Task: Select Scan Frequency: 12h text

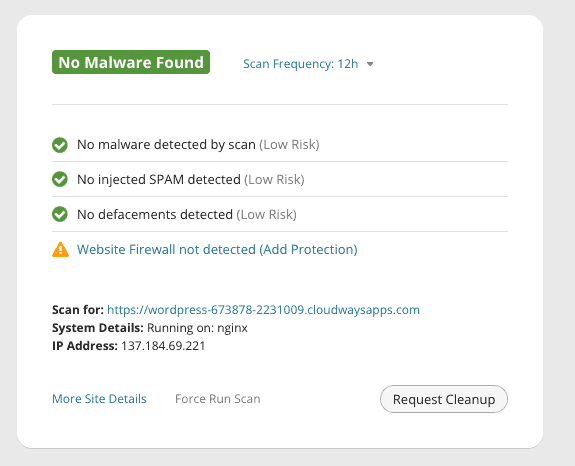Action: [300, 64]
